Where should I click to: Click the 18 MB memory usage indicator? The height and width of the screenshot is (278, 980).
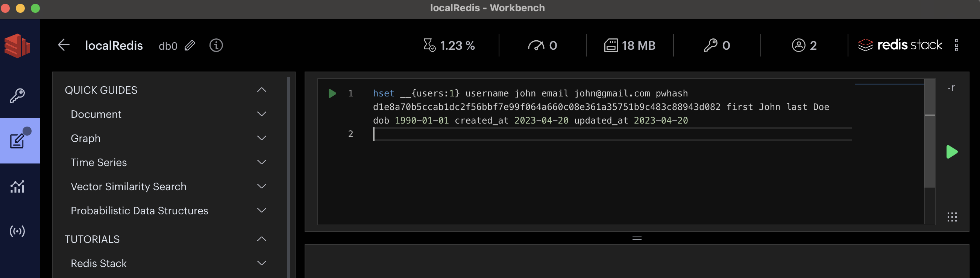(630, 45)
